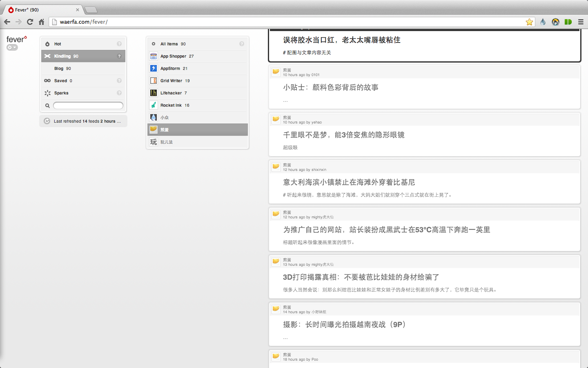Click the All items circle icon
Image resolution: width=588 pixels, height=368 pixels.
tap(154, 44)
